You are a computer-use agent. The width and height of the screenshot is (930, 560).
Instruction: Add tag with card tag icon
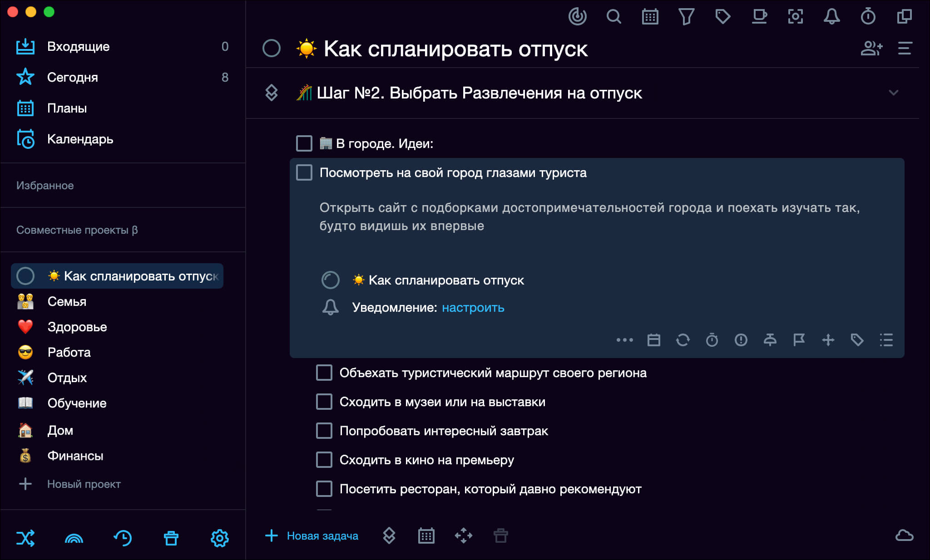(x=857, y=340)
